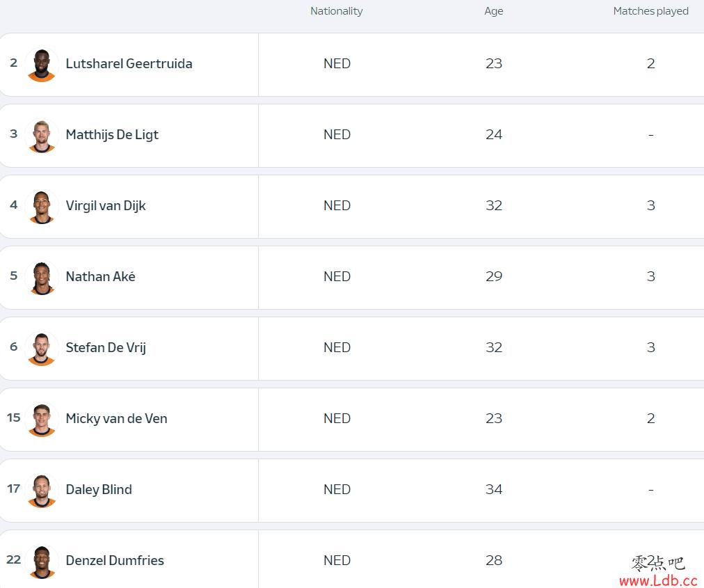The width and height of the screenshot is (704, 588).
Task: Open Daley Blind name link
Action: coord(99,490)
